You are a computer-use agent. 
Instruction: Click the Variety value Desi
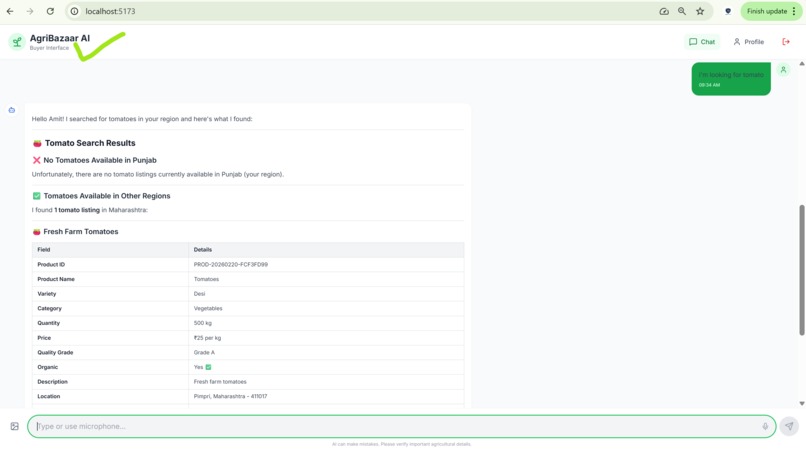199,294
